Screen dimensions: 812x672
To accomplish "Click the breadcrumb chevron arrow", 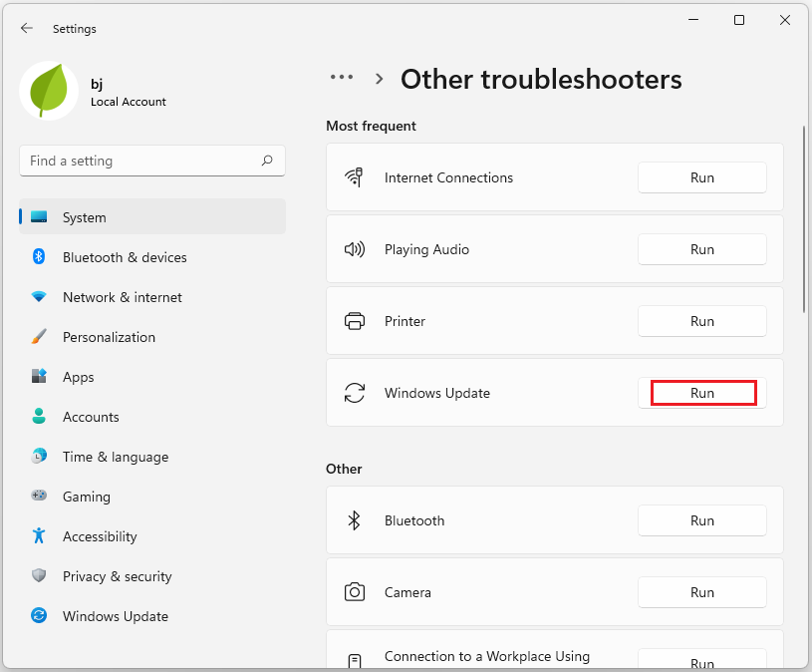I will (x=380, y=79).
